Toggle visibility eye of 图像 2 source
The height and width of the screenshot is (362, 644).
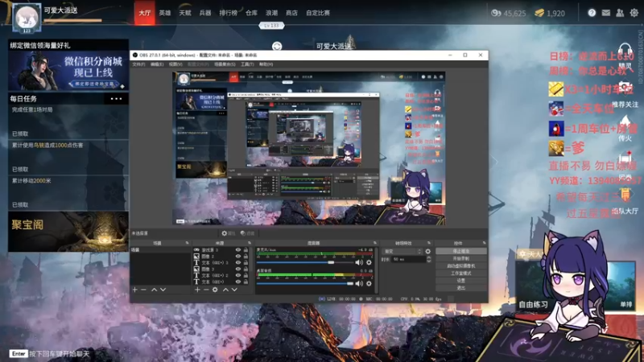(x=237, y=256)
